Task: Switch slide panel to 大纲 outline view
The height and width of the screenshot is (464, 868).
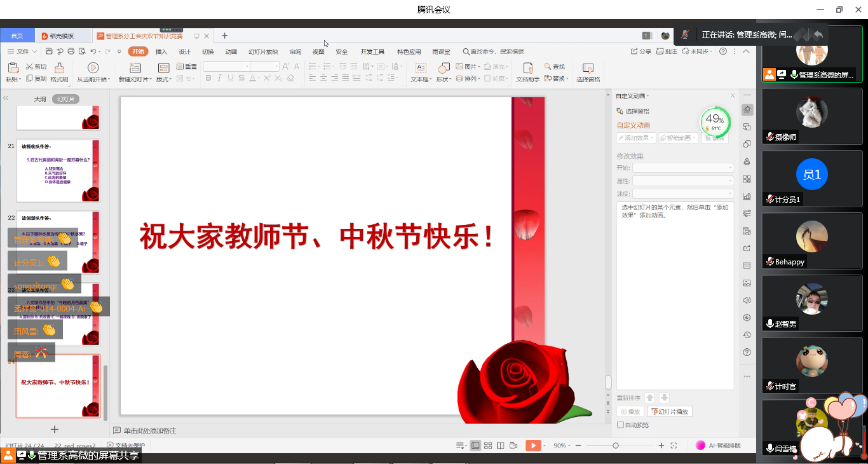Action: click(40, 99)
